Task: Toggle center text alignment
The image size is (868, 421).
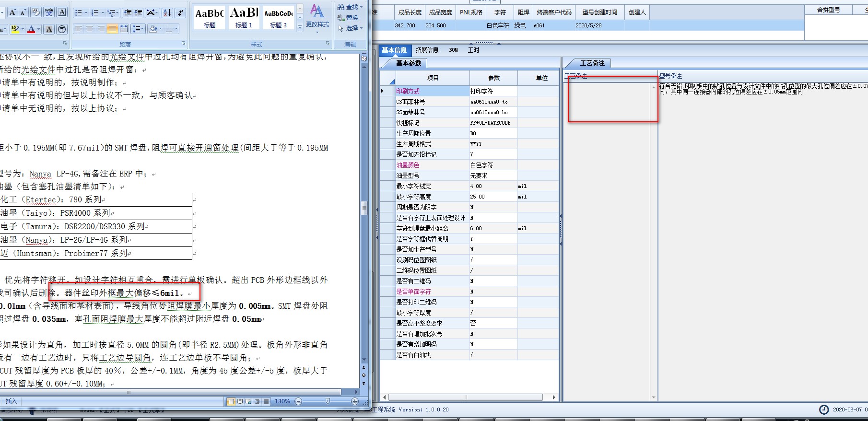Action: click(x=90, y=29)
